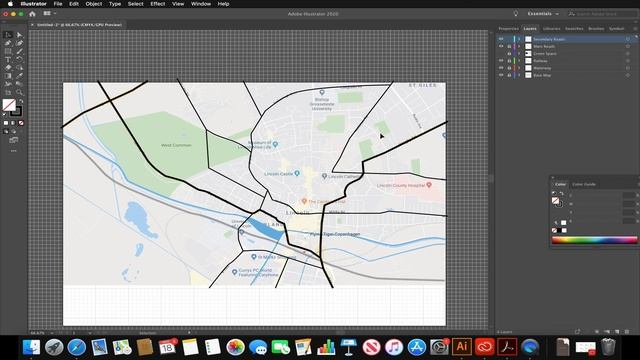Expand the Base Map layer contents
Viewport: 640px width, 360px height.
pos(520,75)
